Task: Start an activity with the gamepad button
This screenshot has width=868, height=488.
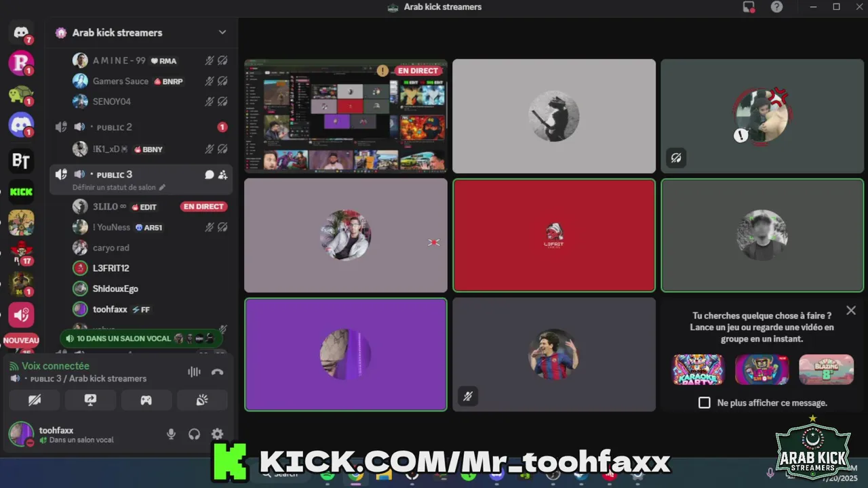Action: click(146, 400)
